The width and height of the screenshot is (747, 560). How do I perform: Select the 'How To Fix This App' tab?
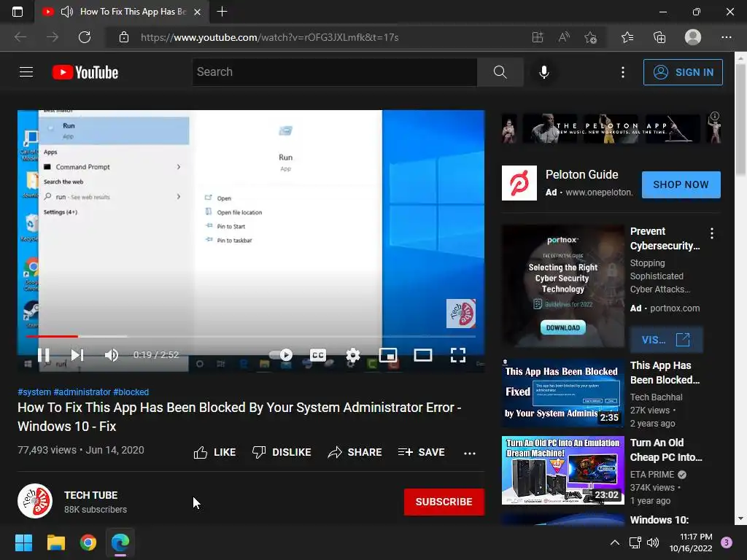click(122, 12)
